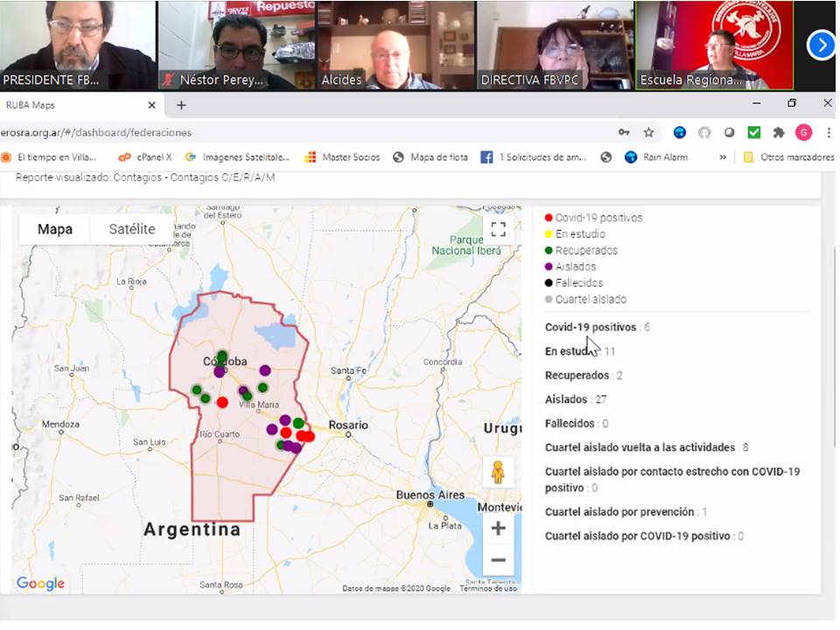840x630 pixels.
Task: Select DIRECTIVA FBVPC participant video
Action: tap(555, 45)
